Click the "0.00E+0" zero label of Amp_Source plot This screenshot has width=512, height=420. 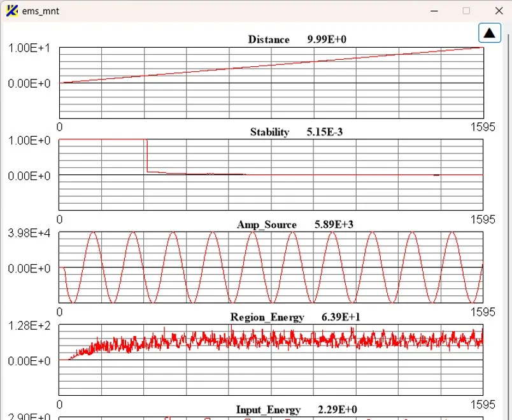coord(29,269)
